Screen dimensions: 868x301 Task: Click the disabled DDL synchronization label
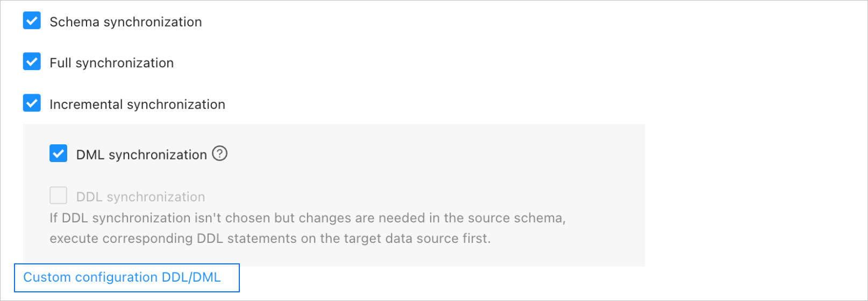coord(140,197)
